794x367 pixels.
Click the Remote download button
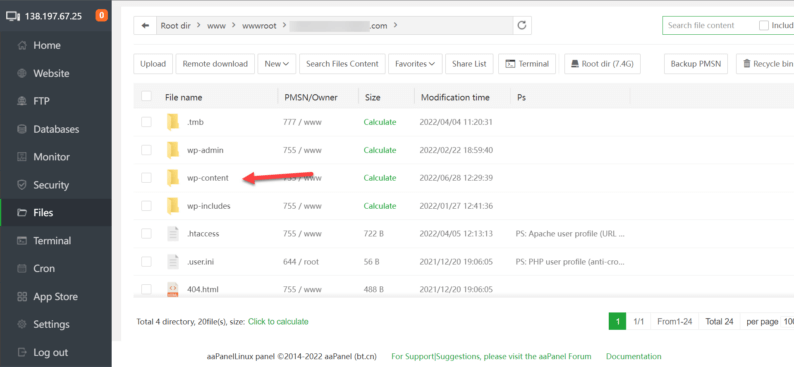coord(215,64)
